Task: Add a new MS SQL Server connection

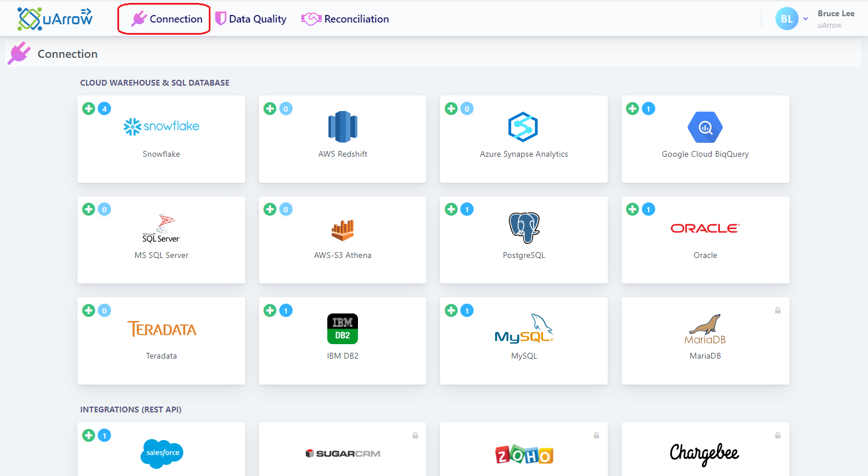Action: coord(88,209)
